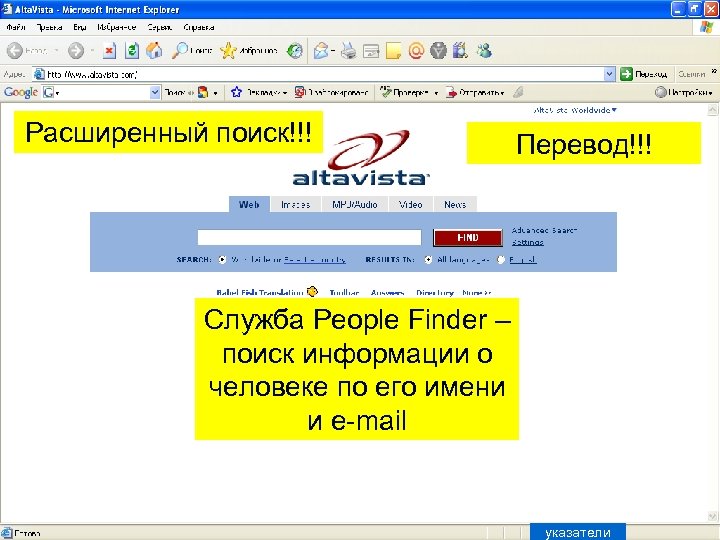Screen dimensions: 720x540
Task: Expand Google toolbar search box dropdown
Action: (155, 92)
